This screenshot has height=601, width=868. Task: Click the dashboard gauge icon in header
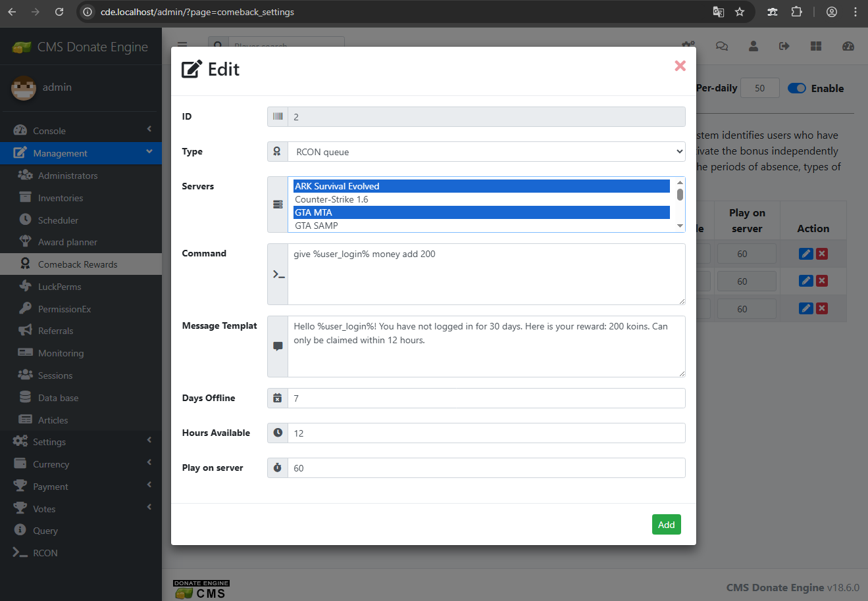[x=848, y=46]
